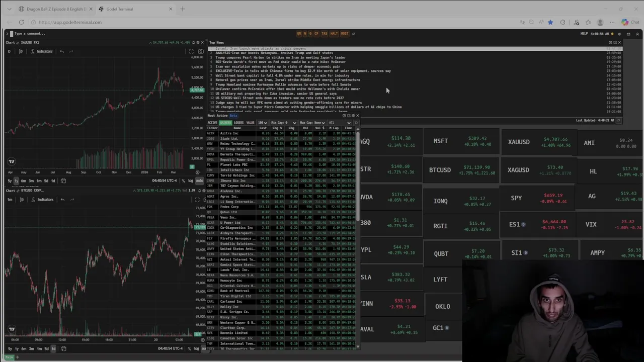The width and height of the screenshot is (644, 362).
Task: Click the QM shortcut button
Action: [x=299, y=34]
